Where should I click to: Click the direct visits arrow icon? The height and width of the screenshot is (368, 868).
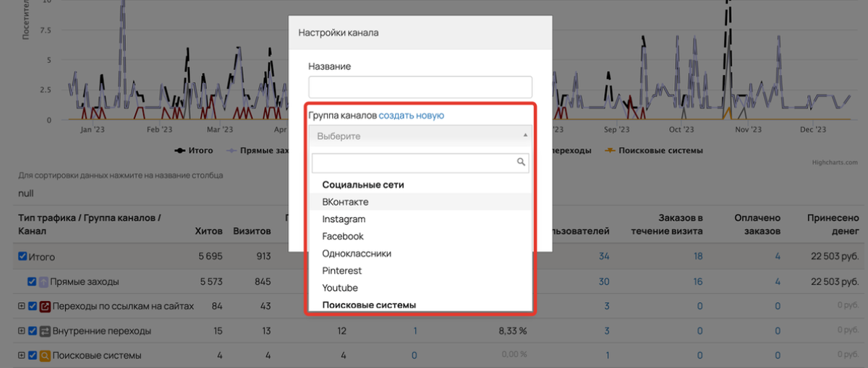[x=44, y=281]
